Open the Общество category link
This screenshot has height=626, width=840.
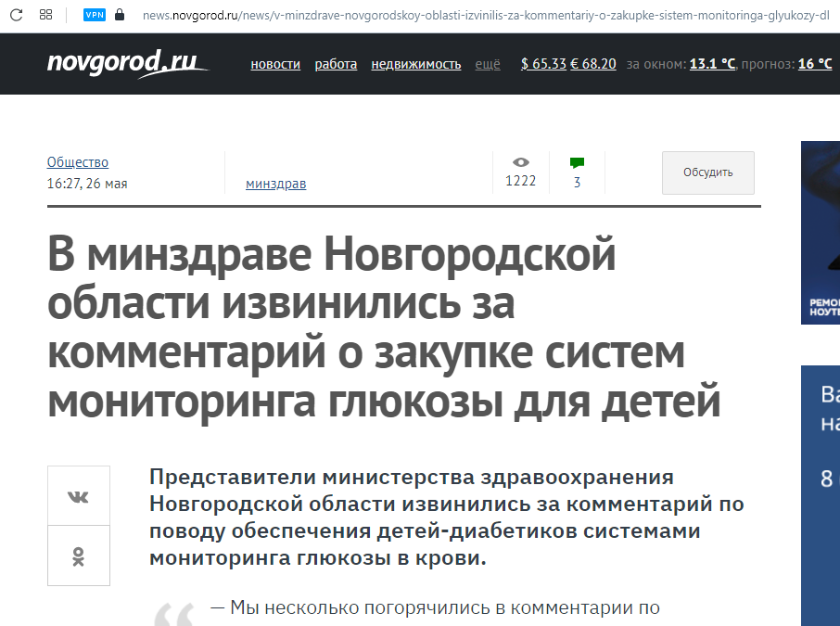[x=78, y=162]
